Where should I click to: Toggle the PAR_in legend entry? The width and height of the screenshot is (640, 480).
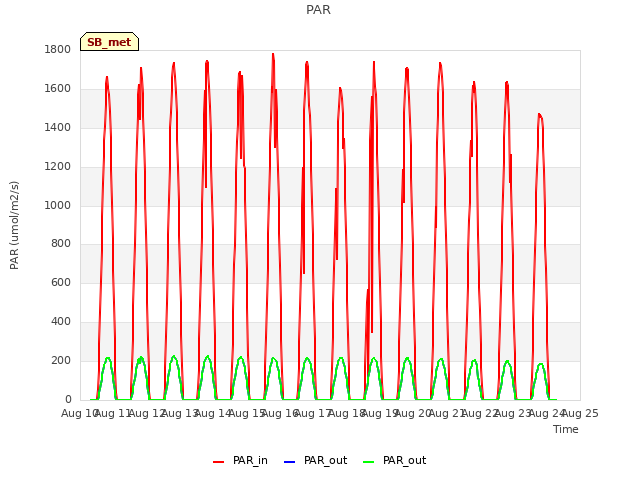pyautogui.click(x=240, y=460)
